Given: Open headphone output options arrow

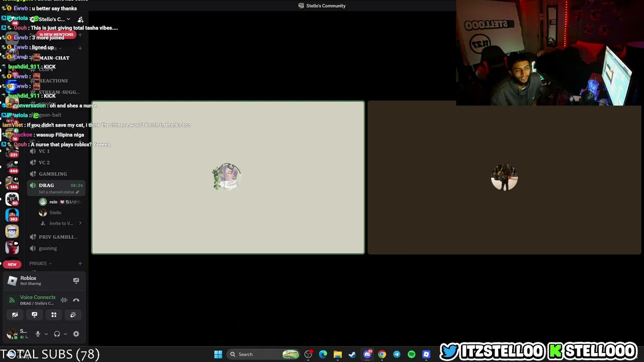Looking at the screenshot, I should [x=65, y=334].
